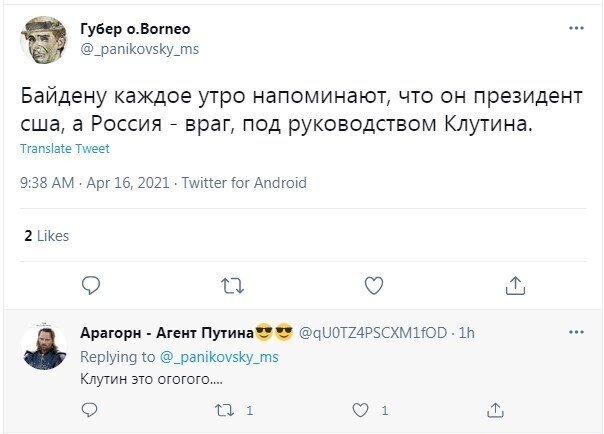Image resolution: width=604 pixels, height=434 pixels.
Task: Retweet the main tweet by Губер о.Borneo
Action: pyautogui.click(x=232, y=286)
